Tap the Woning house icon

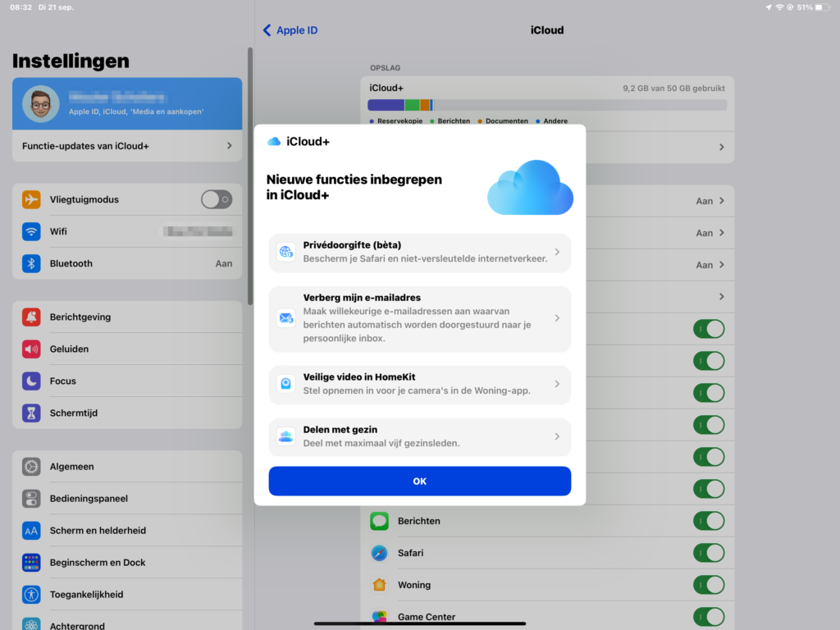tap(379, 585)
